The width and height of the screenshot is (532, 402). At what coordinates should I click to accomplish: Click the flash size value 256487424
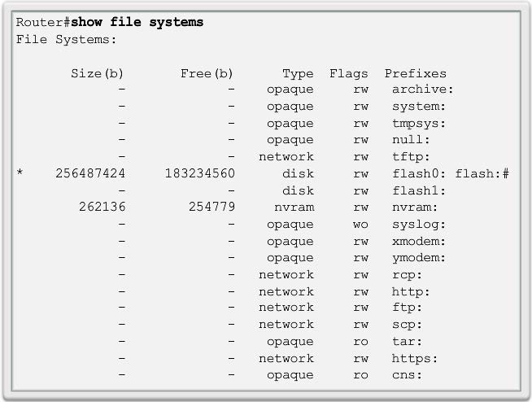pos(89,173)
